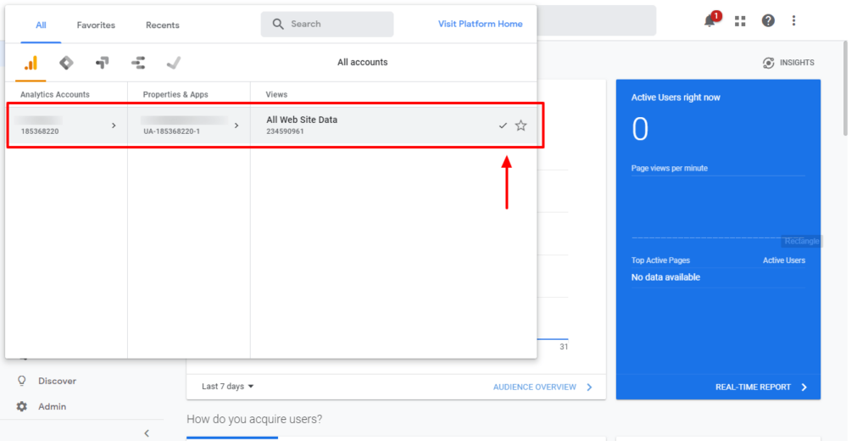Open the Real-Time Report link
The width and height of the screenshot is (868, 441).
[x=761, y=388]
